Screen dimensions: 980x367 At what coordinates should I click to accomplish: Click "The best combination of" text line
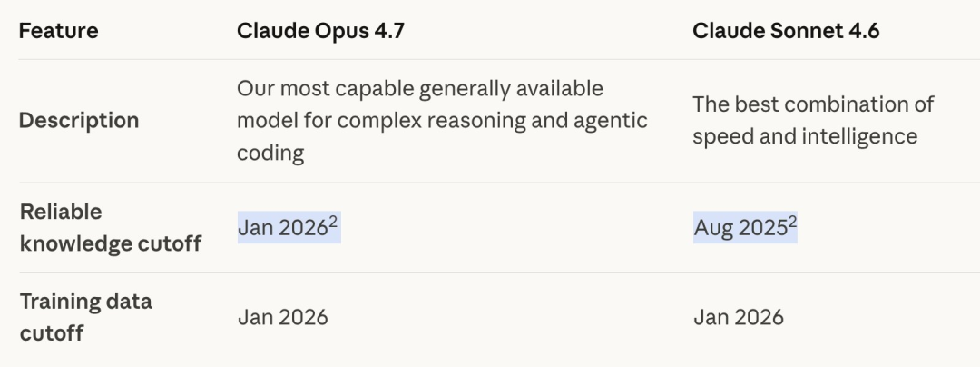813,104
